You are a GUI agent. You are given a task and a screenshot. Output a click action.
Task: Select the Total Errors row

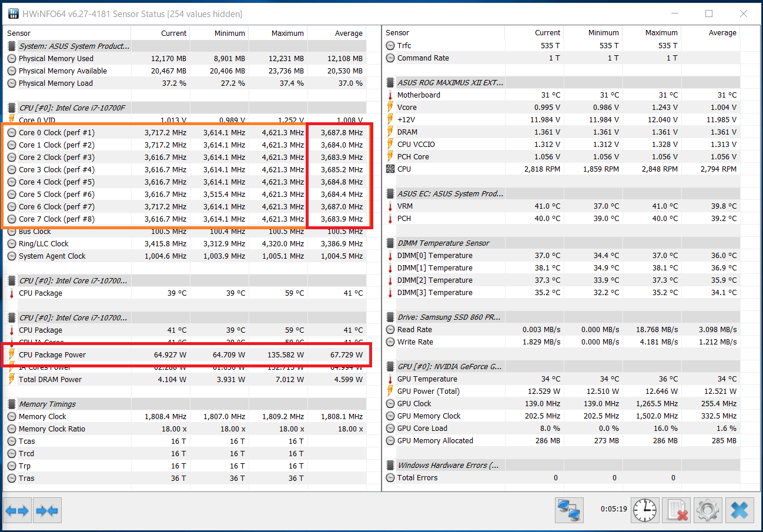(x=561, y=477)
